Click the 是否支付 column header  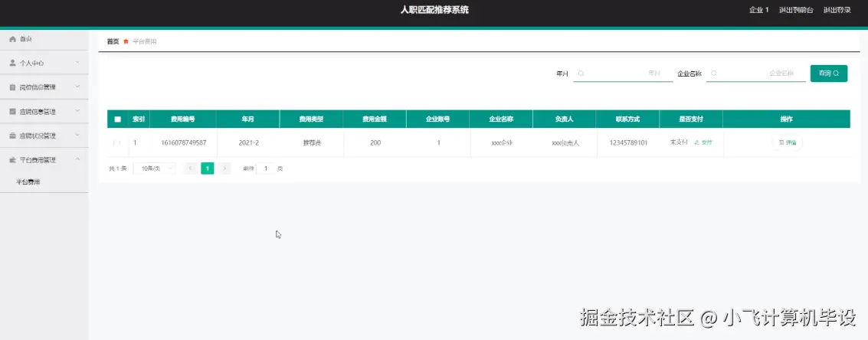pyautogui.click(x=691, y=119)
